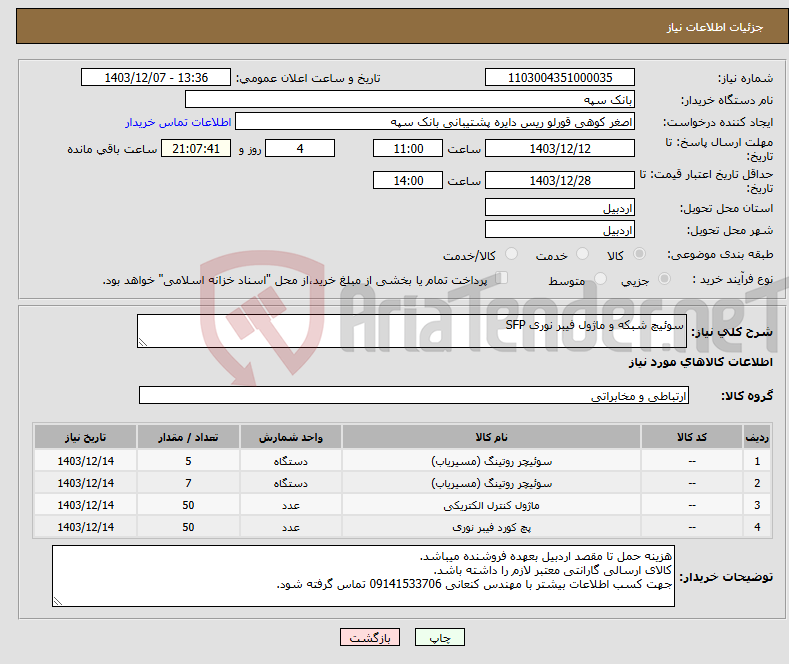Viewport: 789px width, 664px height.
Task: Click row number 3 cell
Action: pyautogui.click(x=757, y=505)
